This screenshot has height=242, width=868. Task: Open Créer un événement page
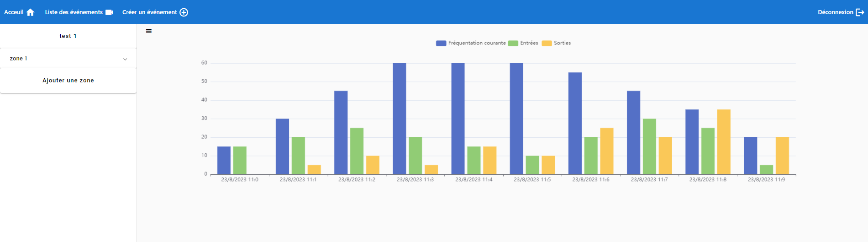[x=149, y=12]
